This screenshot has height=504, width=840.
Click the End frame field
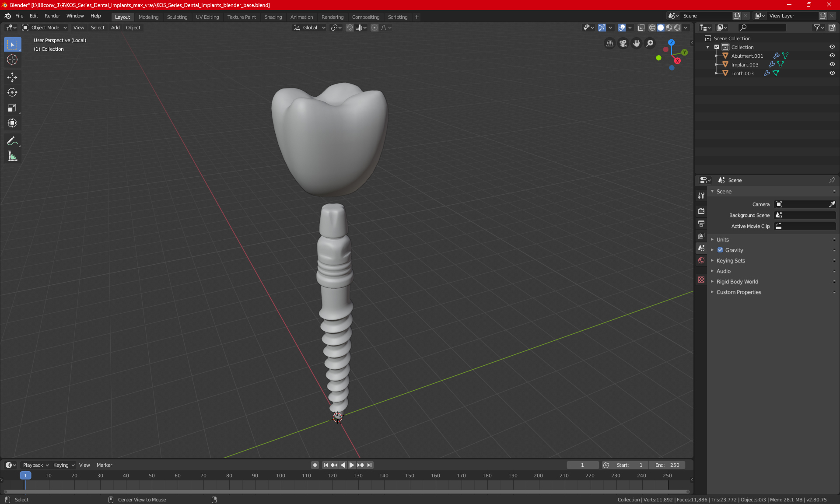click(x=667, y=465)
